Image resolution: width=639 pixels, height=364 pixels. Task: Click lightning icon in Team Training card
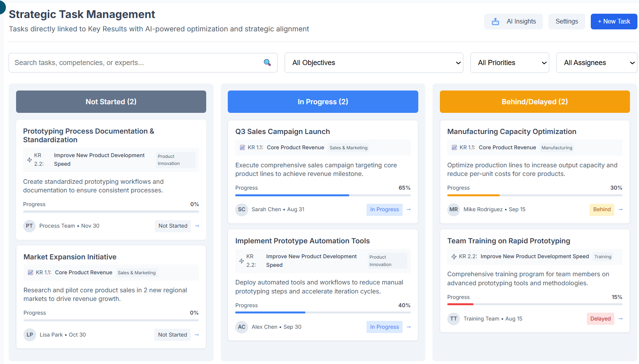[x=454, y=257]
